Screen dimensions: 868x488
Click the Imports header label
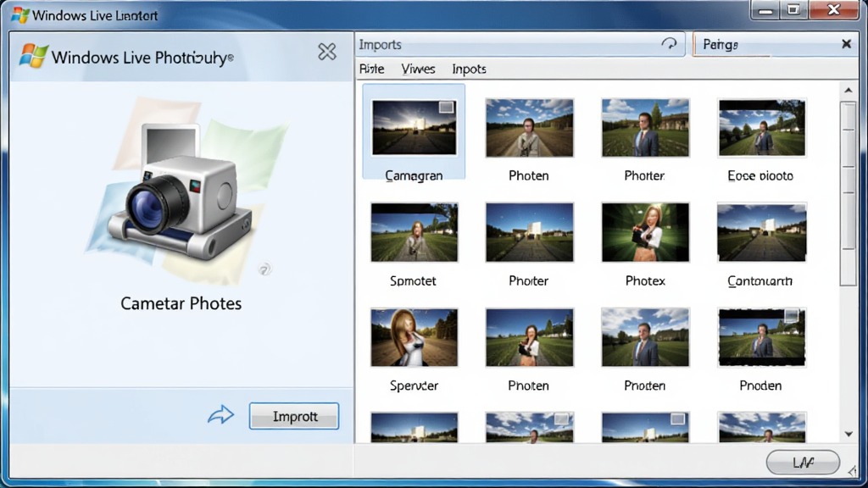coord(380,45)
